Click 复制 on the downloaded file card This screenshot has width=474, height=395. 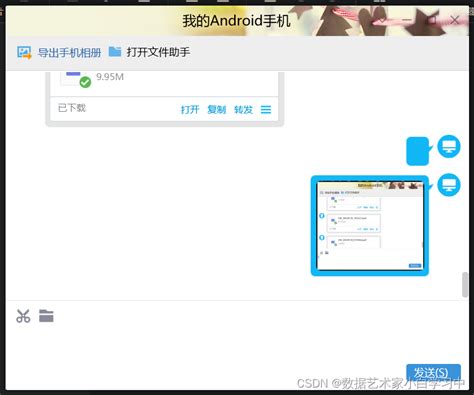pyautogui.click(x=216, y=109)
